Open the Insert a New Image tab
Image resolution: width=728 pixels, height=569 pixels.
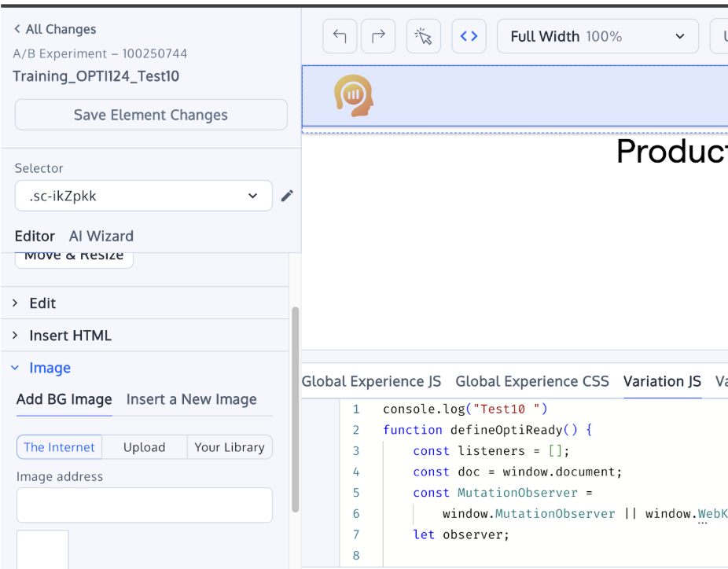[191, 399]
